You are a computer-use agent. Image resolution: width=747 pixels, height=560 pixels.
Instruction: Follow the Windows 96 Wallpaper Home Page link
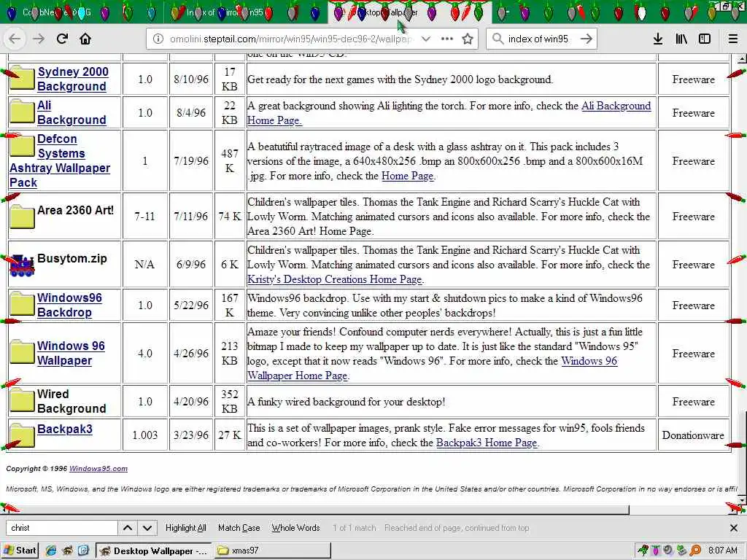click(x=432, y=368)
